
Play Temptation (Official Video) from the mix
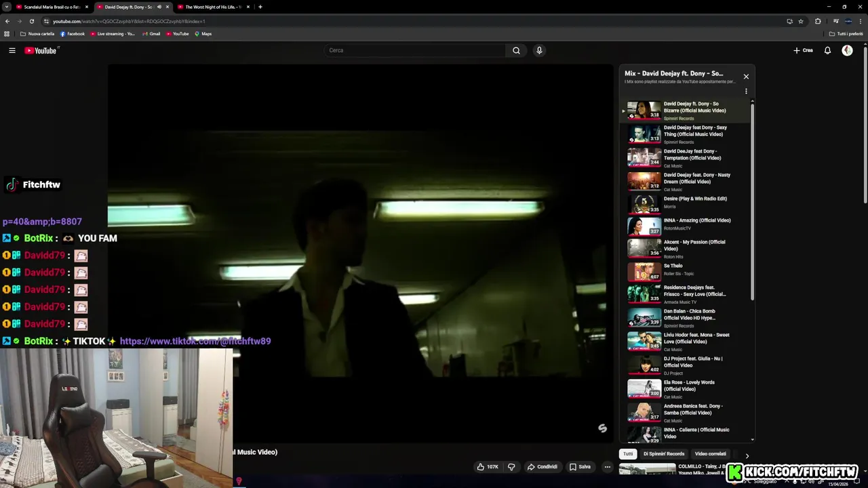685,158
